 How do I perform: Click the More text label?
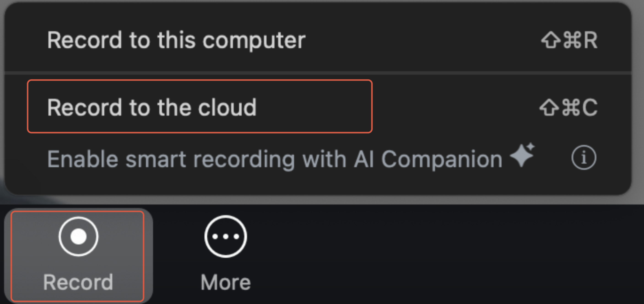pos(225,282)
